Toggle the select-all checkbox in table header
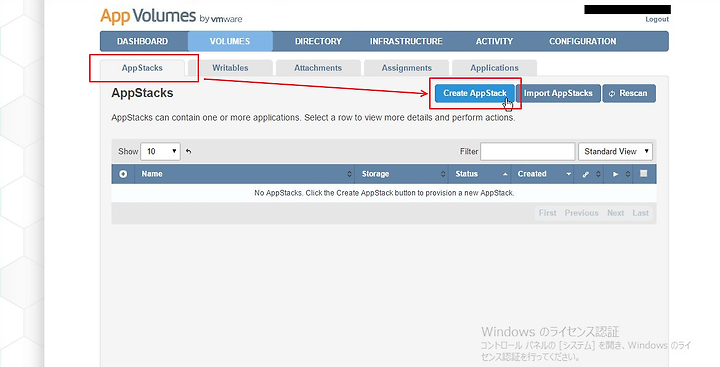This screenshot has height=367, width=720. (x=643, y=174)
